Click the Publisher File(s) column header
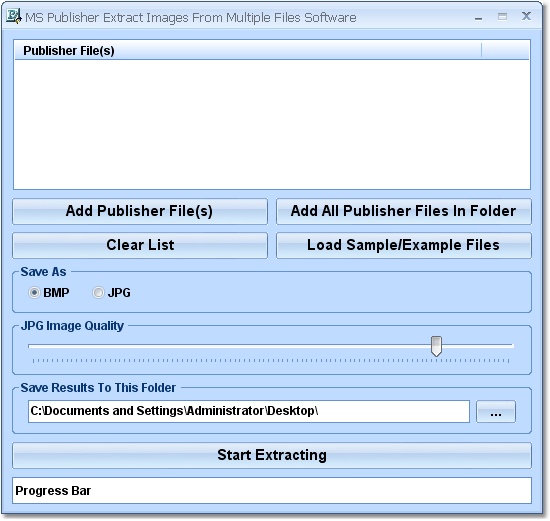The image size is (550, 521). tap(248, 51)
